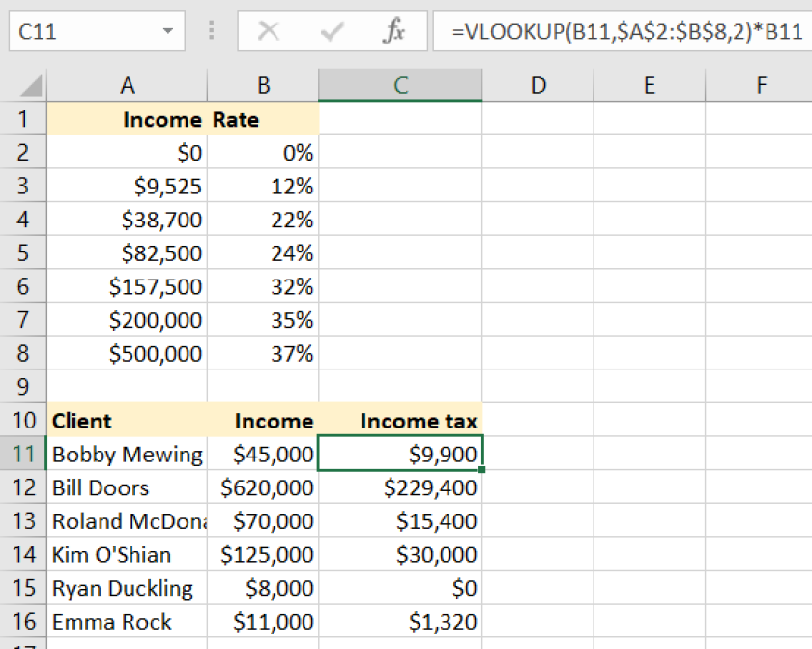This screenshot has width=812, height=649.
Task: Expand the Name Box dropdown arrow
Action: pos(168,32)
